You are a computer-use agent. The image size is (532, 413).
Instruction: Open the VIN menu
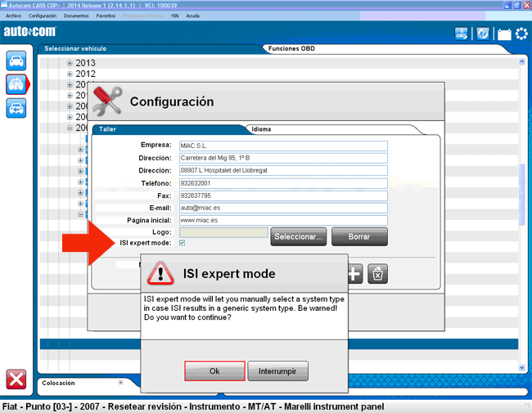[x=174, y=16]
